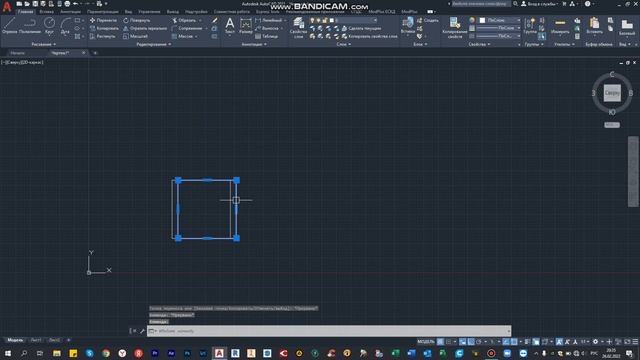Open the object color ПоСлою dropdown
This screenshot has height=360, width=640.
(500, 20)
